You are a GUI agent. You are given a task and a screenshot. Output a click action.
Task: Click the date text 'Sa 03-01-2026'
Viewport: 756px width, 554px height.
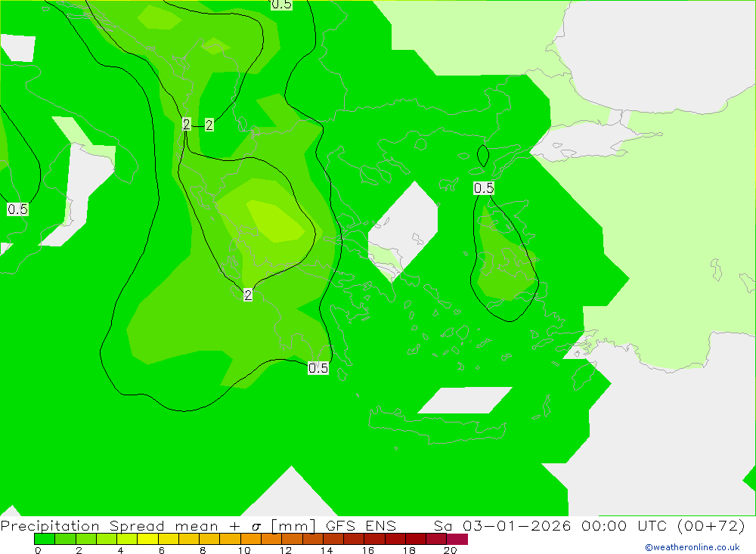503,526
